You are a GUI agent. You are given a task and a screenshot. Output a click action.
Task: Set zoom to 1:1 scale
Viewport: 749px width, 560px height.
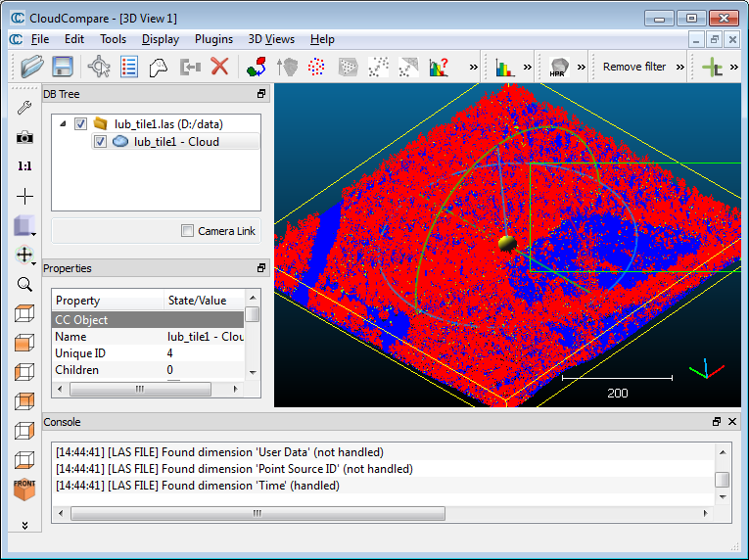tap(24, 166)
